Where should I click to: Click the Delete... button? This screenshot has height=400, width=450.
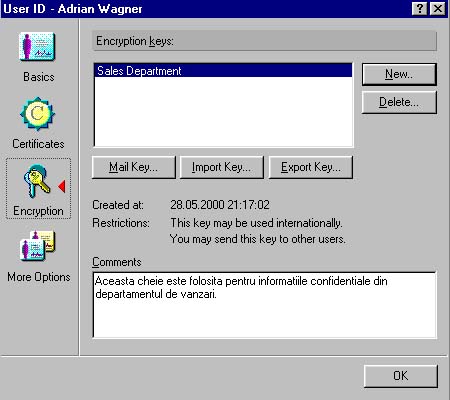pyautogui.click(x=399, y=102)
